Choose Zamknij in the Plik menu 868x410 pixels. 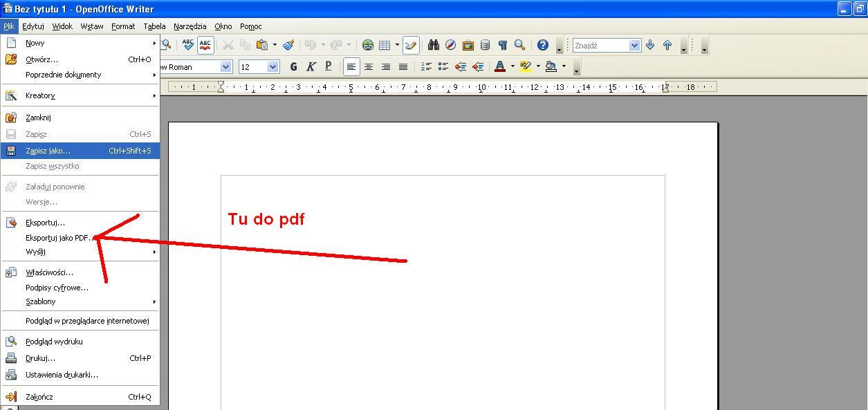(x=80, y=118)
